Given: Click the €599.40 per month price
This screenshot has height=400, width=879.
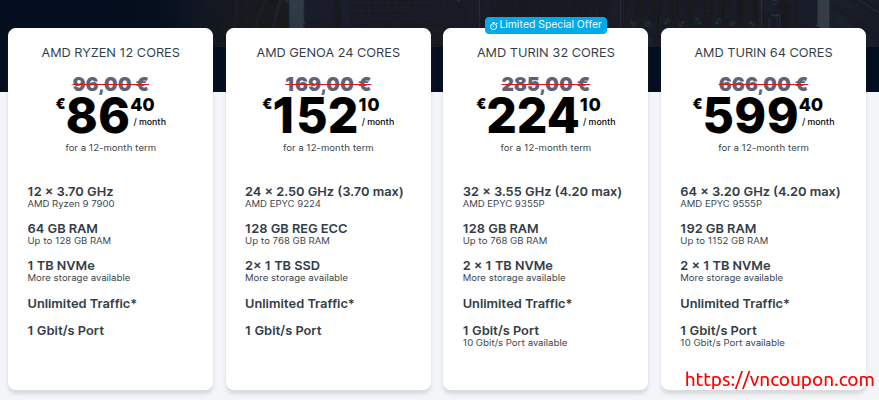Looking at the screenshot, I should pyautogui.click(x=763, y=115).
